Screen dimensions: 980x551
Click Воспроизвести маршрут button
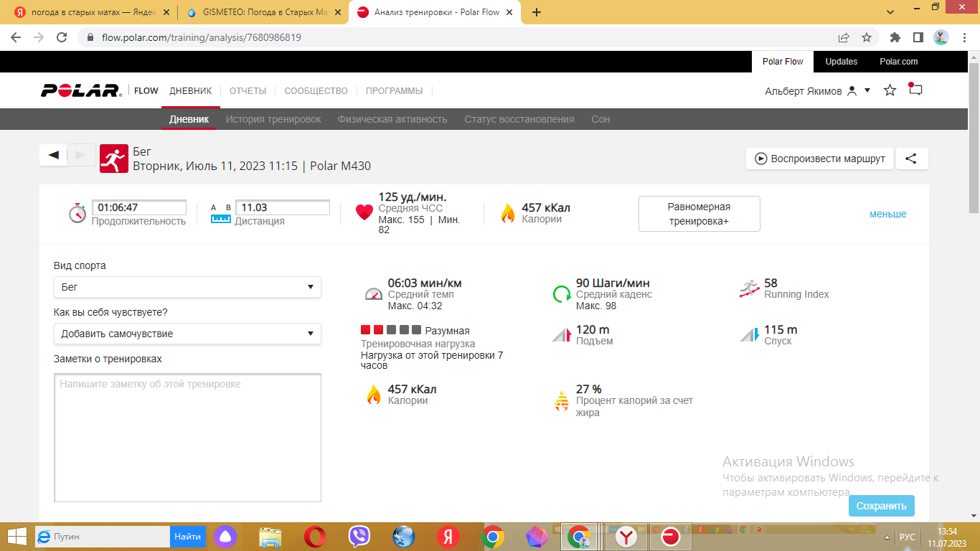(819, 159)
